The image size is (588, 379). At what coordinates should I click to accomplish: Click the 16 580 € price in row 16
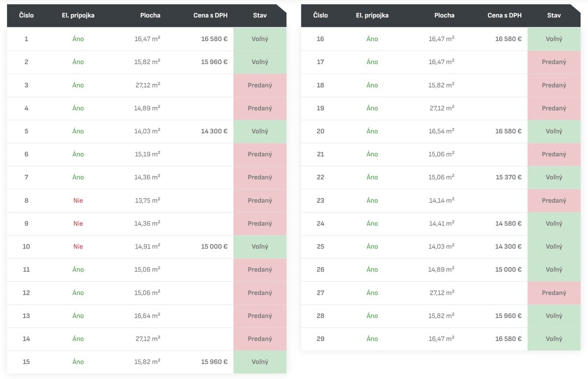tap(508, 39)
